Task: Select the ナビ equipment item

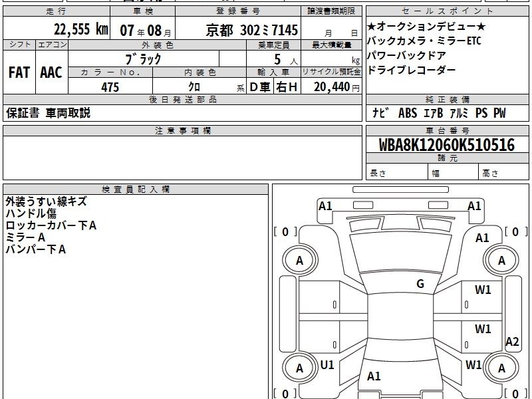Action: [380, 112]
